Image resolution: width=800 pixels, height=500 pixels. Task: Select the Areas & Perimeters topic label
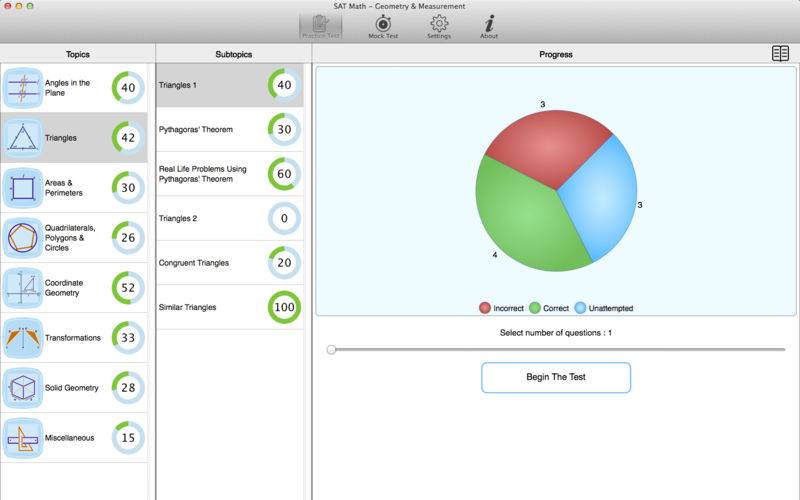click(64, 188)
